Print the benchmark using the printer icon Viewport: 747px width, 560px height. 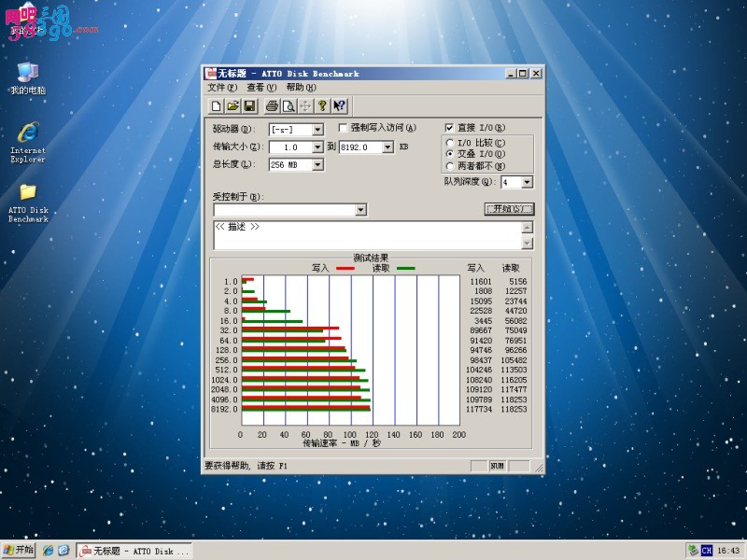[x=272, y=105]
